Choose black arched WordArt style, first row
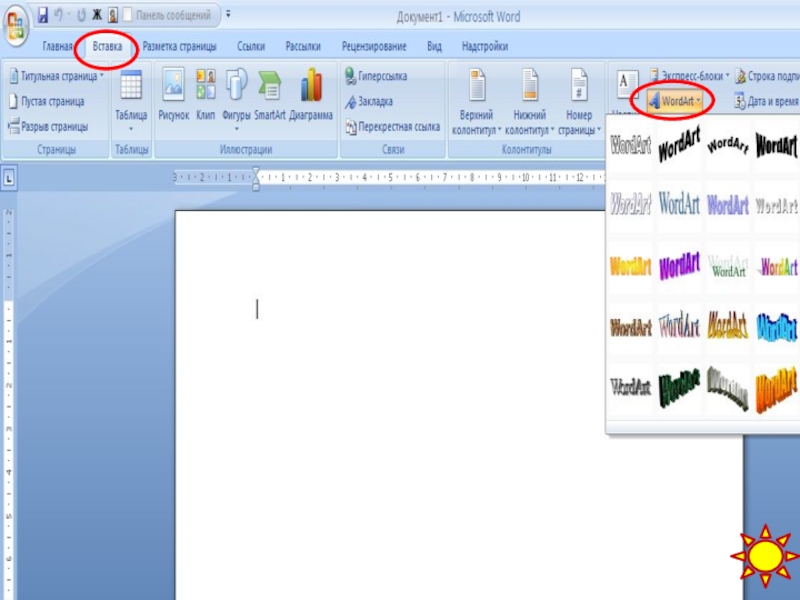 [728, 144]
